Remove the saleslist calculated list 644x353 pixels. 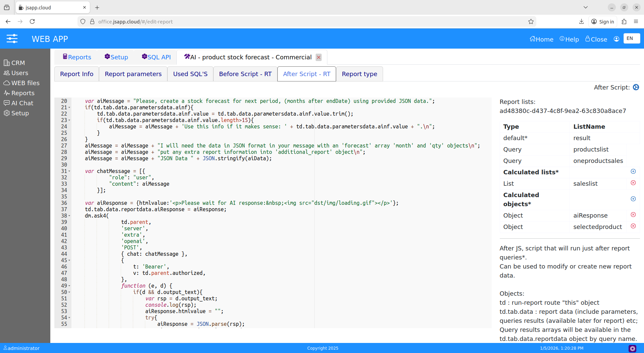[x=633, y=183]
